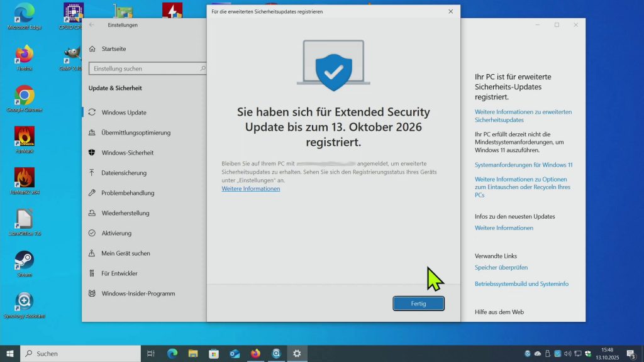Click the Problembehandlung wrench icon

pyautogui.click(x=92, y=193)
